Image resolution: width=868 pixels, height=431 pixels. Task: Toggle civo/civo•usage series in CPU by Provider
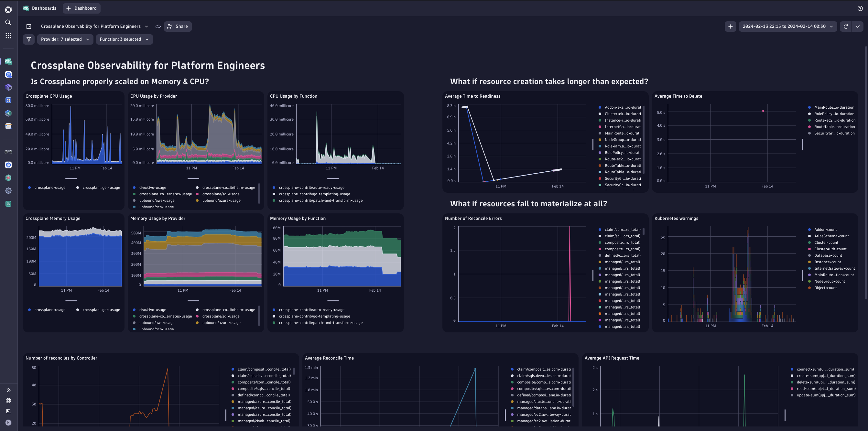152,188
